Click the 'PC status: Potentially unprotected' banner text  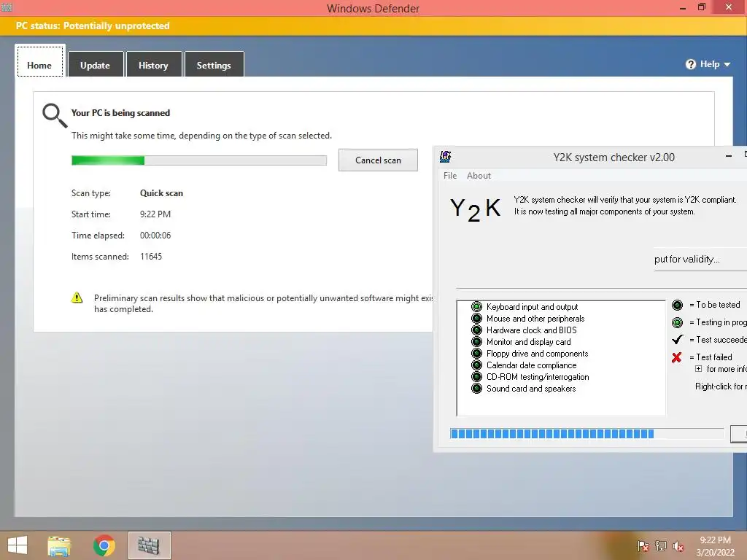pos(93,26)
